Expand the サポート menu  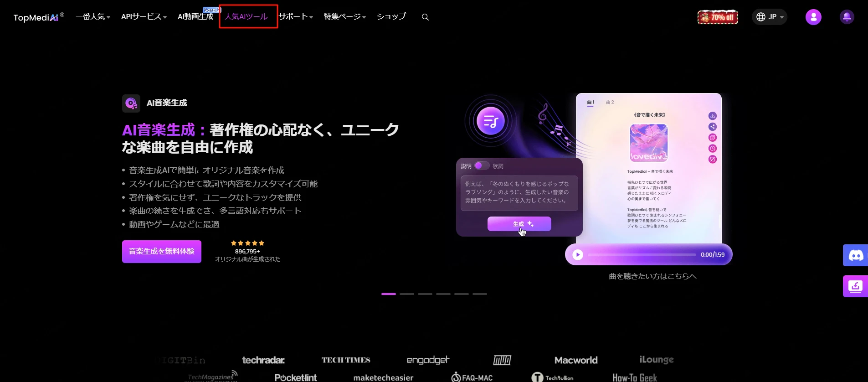click(296, 16)
